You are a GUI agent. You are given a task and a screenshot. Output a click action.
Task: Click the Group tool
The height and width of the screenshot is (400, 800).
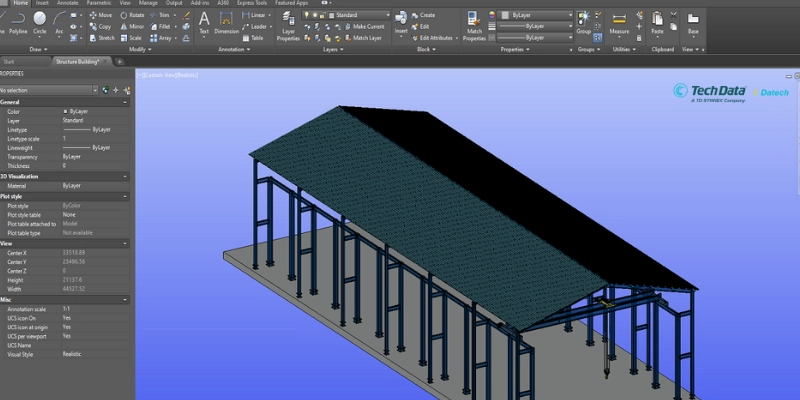(584, 22)
